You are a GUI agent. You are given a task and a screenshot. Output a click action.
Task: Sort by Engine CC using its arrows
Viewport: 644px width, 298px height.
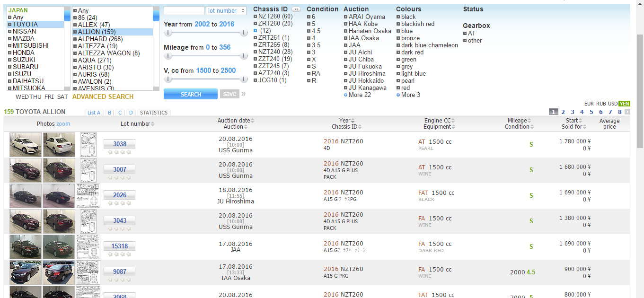[453, 121]
